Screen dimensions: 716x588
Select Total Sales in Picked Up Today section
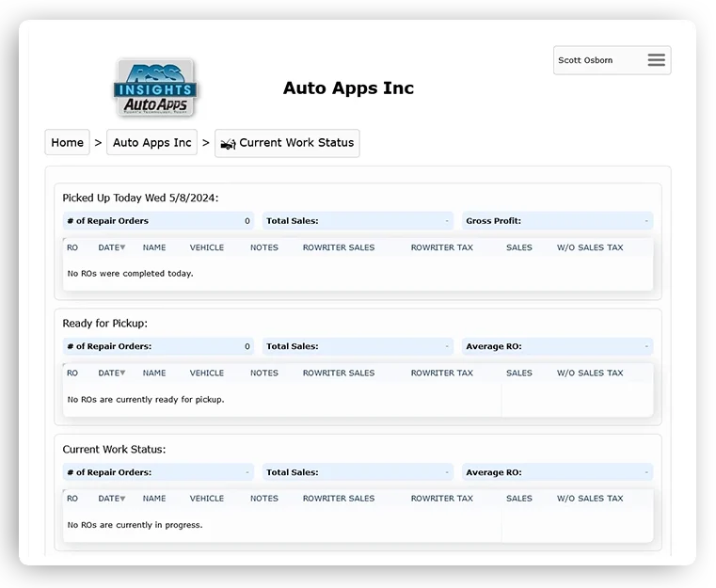(358, 221)
